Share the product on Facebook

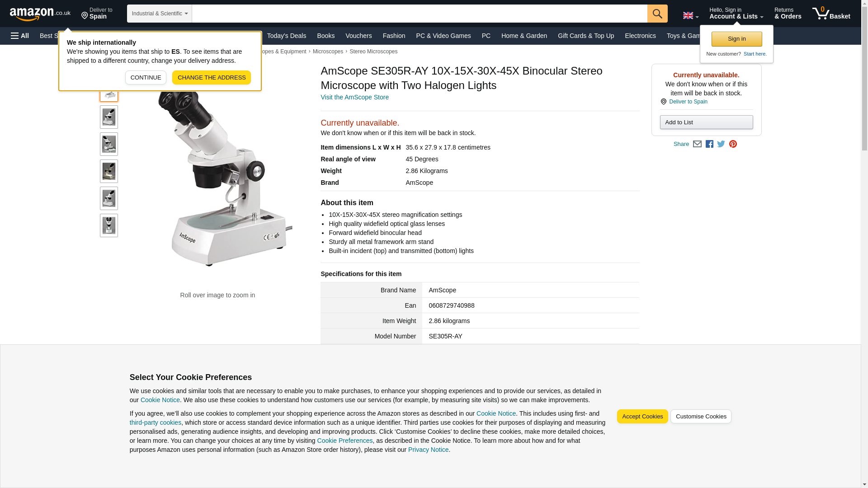click(x=709, y=144)
